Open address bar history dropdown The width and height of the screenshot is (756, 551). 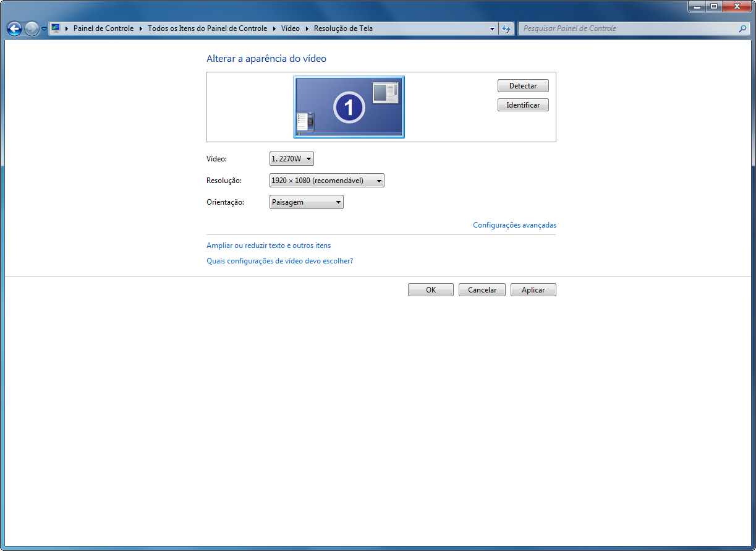point(493,28)
